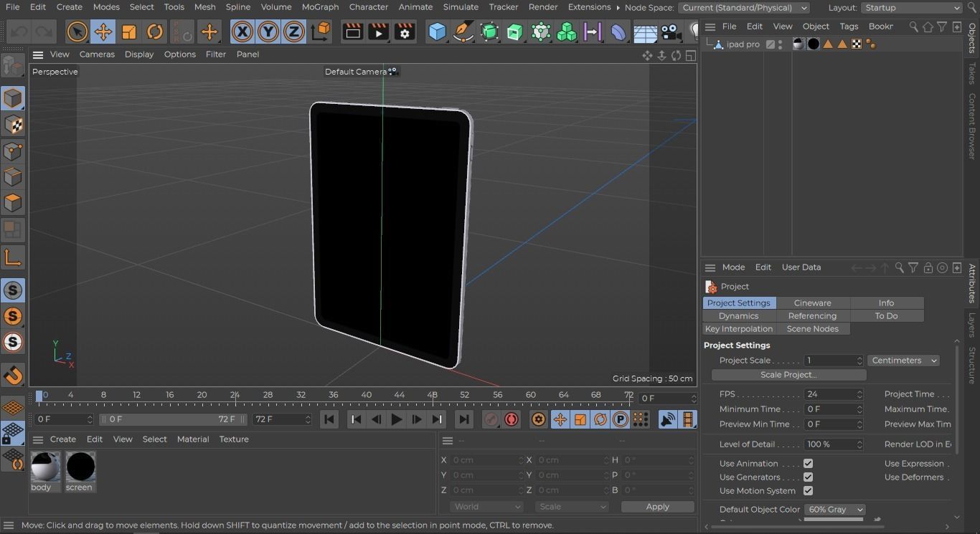The image size is (980, 534).
Task: Open Edit Render Settings gear clapperboard
Action: [x=405, y=32]
